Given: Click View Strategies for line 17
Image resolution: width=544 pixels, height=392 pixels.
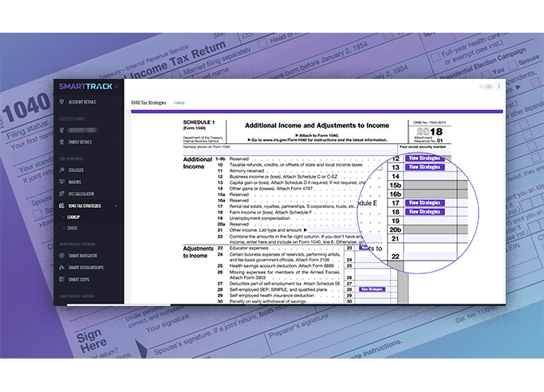Looking at the screenshot, I should tap(424, 203).
